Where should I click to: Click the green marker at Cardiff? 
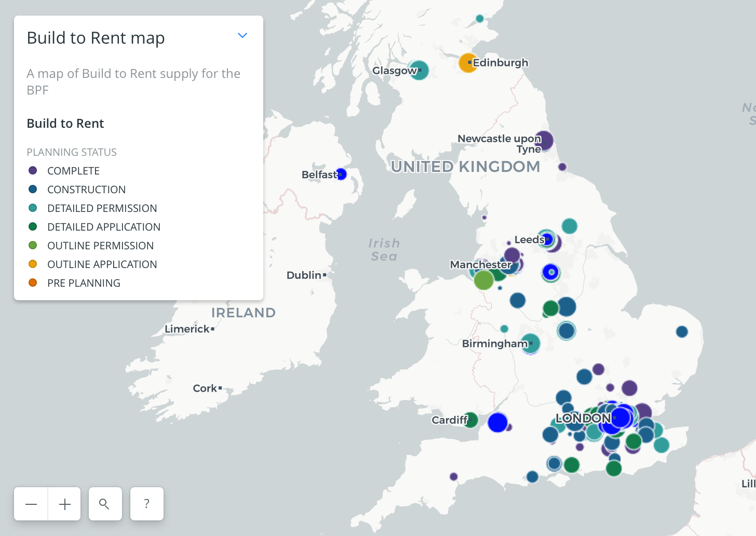tap(471, 420)
